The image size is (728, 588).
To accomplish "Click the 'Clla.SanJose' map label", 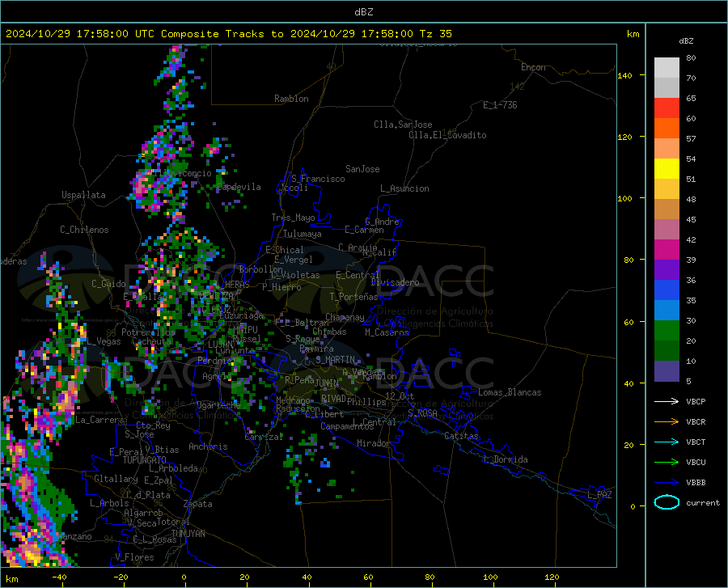I will tap(403, 125).
